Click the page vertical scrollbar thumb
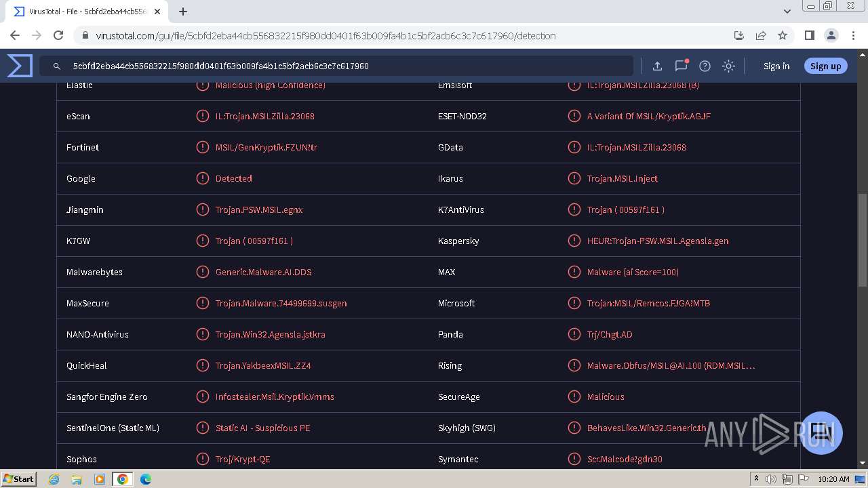Viewport: 868px width, 488px height. point(863,240)
